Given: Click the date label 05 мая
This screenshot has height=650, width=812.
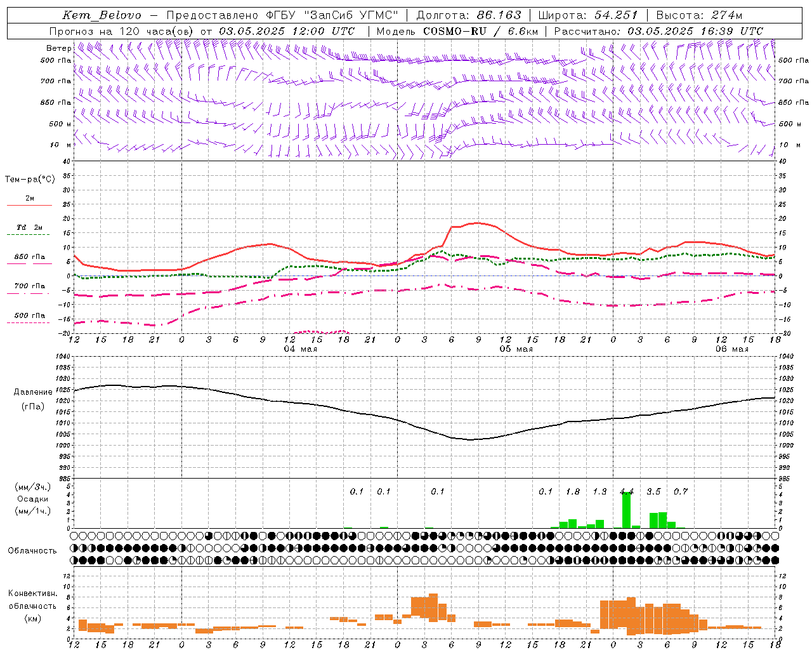Looking at the screenshot, I should [516, 349].
